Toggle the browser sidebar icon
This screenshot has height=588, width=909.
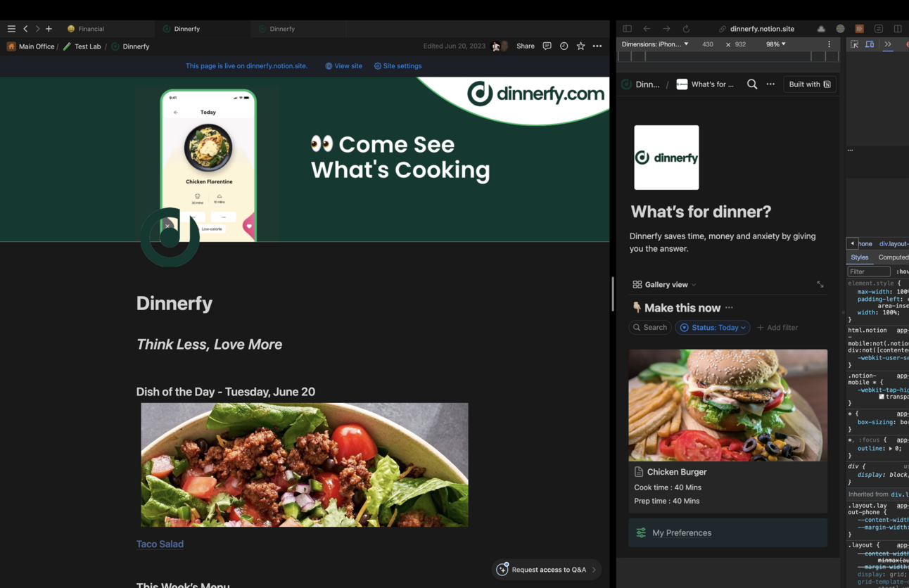pyautogui.click(x=627, y=29)
